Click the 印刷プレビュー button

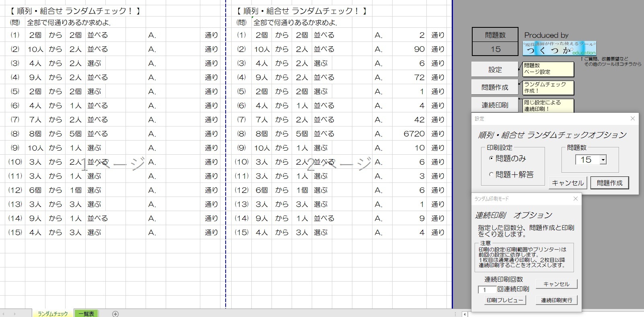click(x=505, y=300)
